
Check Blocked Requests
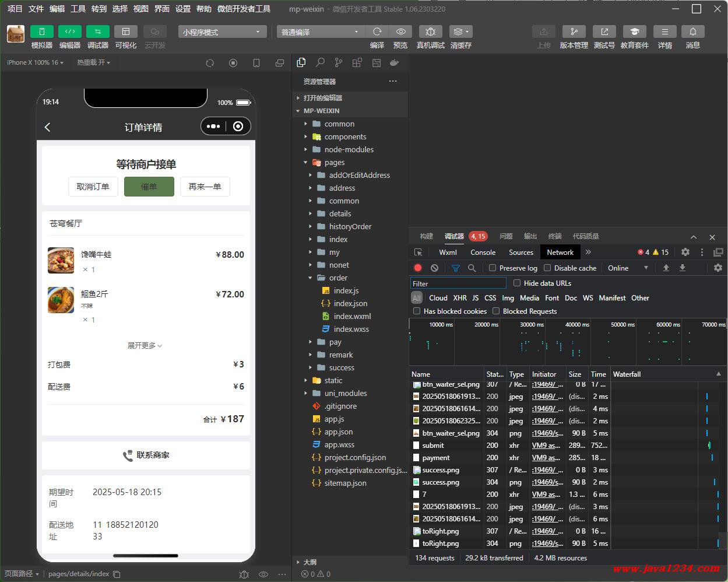click(x=496, y=311)
